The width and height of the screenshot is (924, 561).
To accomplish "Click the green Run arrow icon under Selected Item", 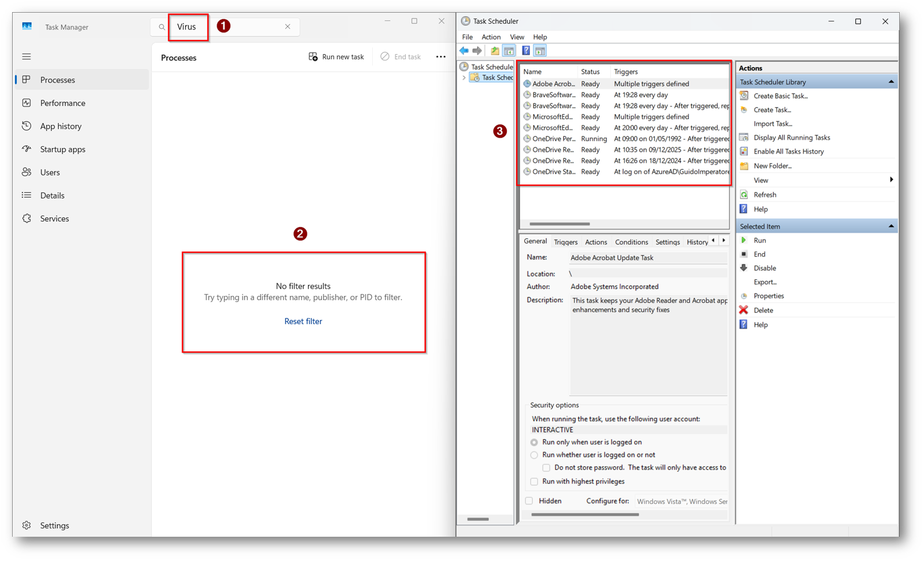I will (x=744, y=240).
